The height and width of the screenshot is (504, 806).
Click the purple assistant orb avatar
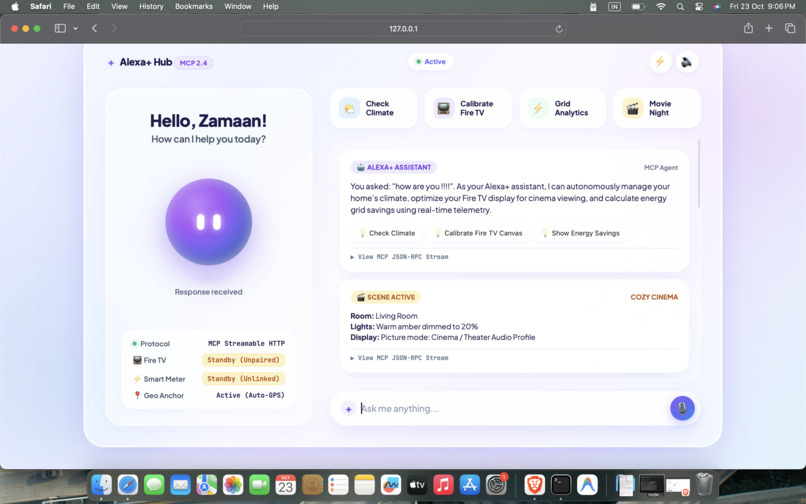(209, 222)
